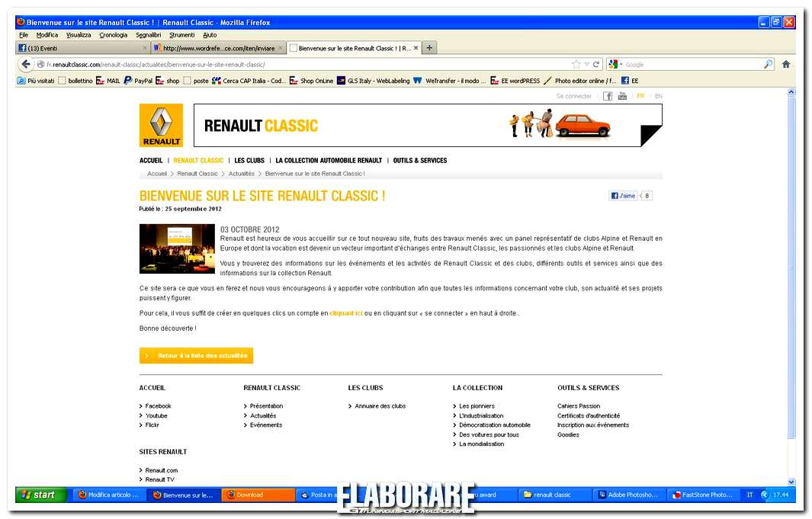The width and height of the screenshot is (812, 519).
Task: Click the Renault logo
Action: tap(161, 125)
